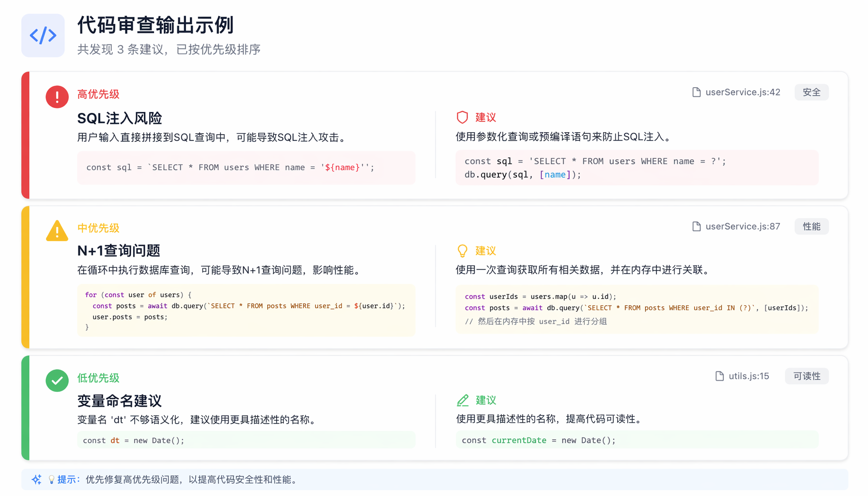
Task: Click the red 建议 label in SQL card
Action: 485,117
